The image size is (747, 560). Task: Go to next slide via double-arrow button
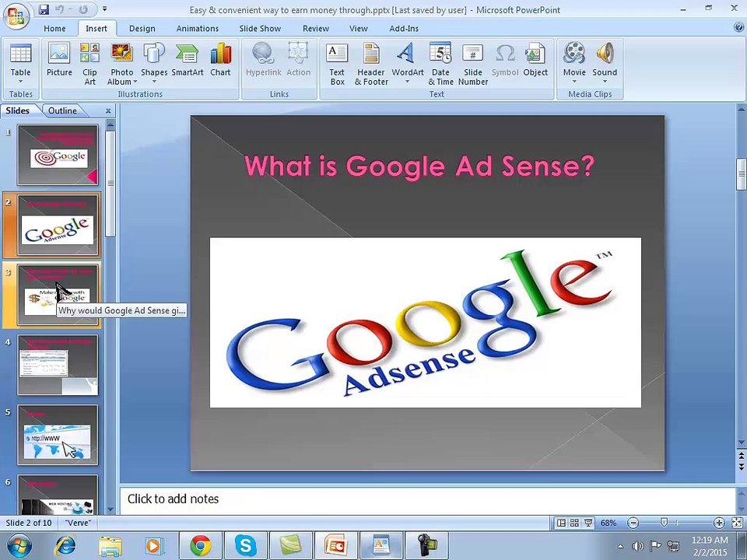(x=742, y=467)
